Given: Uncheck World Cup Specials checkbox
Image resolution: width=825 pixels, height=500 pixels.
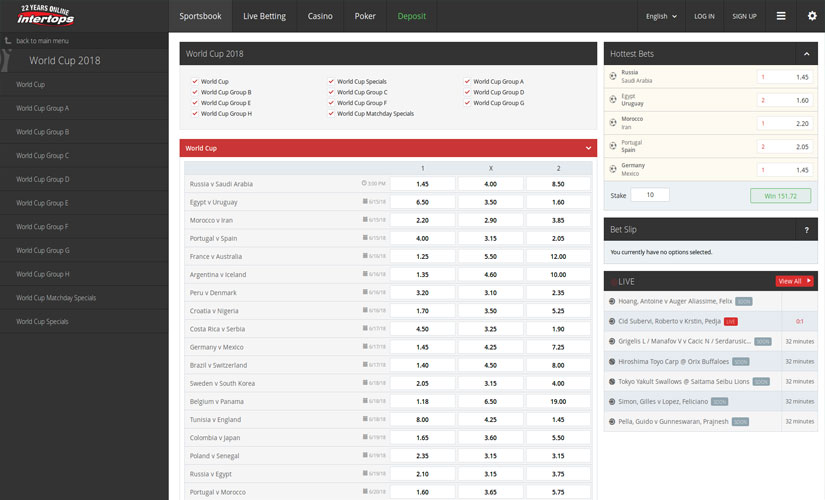Looking at the screenshot, I should point(331,82).
